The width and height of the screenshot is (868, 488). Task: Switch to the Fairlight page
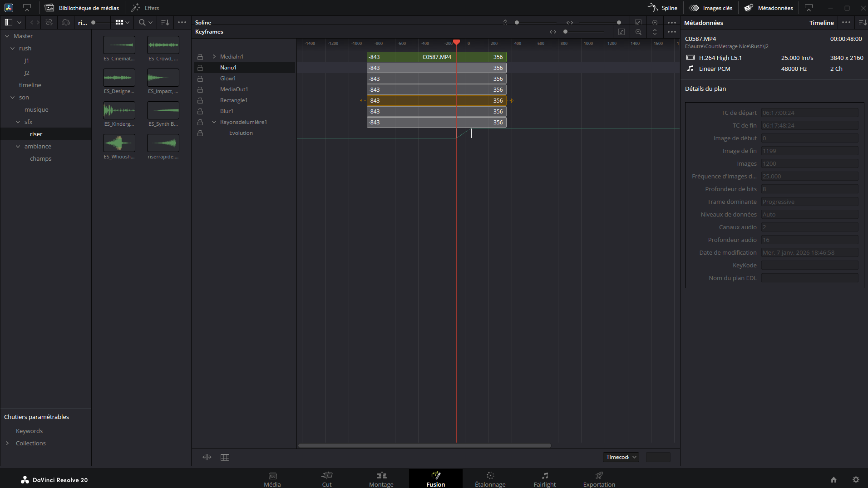pos(544,479)
